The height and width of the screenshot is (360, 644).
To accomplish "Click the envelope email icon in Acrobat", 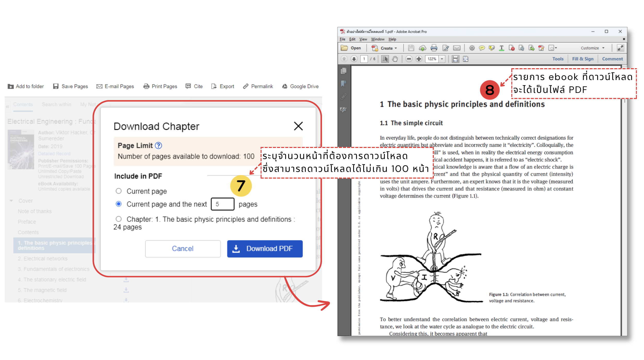I will click(x=457, y=48).
